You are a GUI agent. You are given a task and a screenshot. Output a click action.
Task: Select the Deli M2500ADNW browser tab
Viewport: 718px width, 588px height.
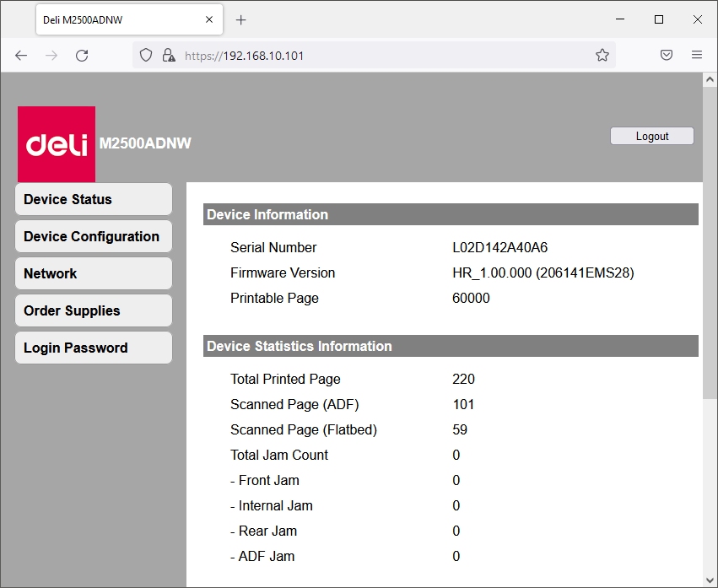click(118, 19)
